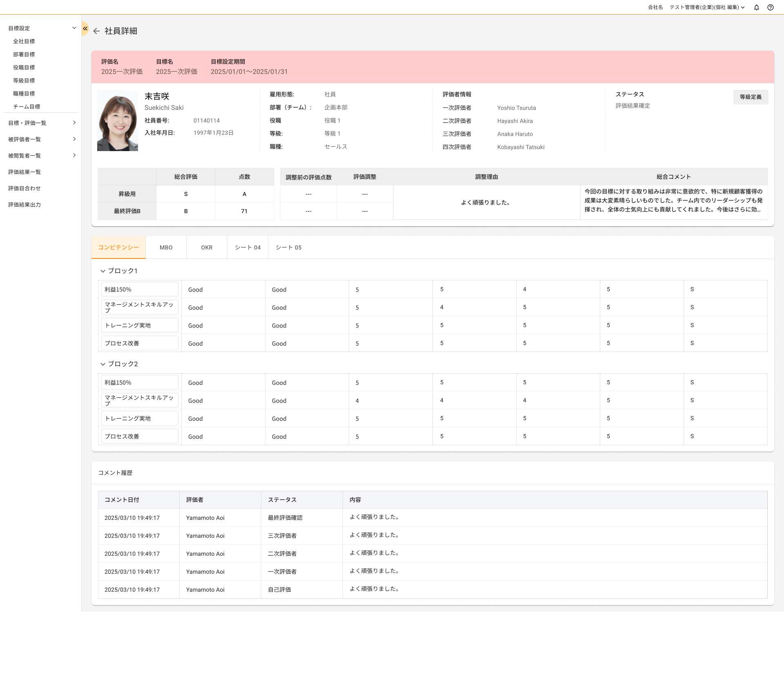Select the コンピテンシー tab
784x677 pixels.
tap(118, 247)
